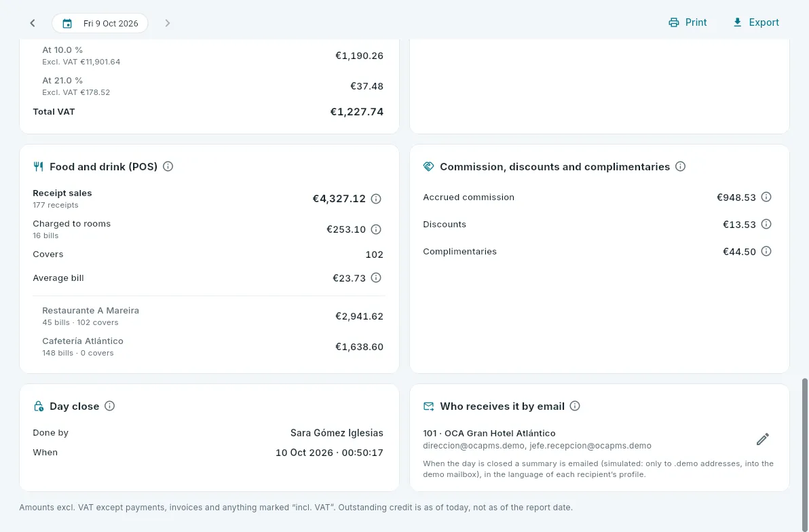Image resolution: width=809 pixels, height=532 pixels.
Task: Show info next to Complimentaries €44.50
Action: 766,251
